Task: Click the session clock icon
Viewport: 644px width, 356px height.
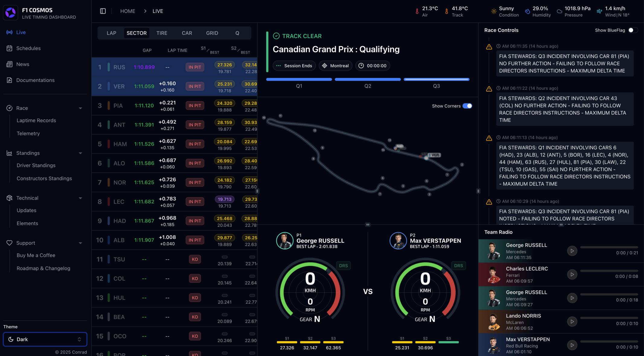Action: click(x=361, y=66)
